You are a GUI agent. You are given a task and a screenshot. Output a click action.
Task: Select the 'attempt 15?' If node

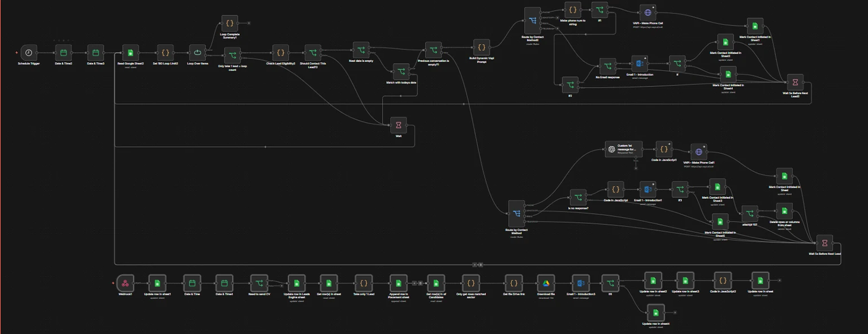(750, 214)
